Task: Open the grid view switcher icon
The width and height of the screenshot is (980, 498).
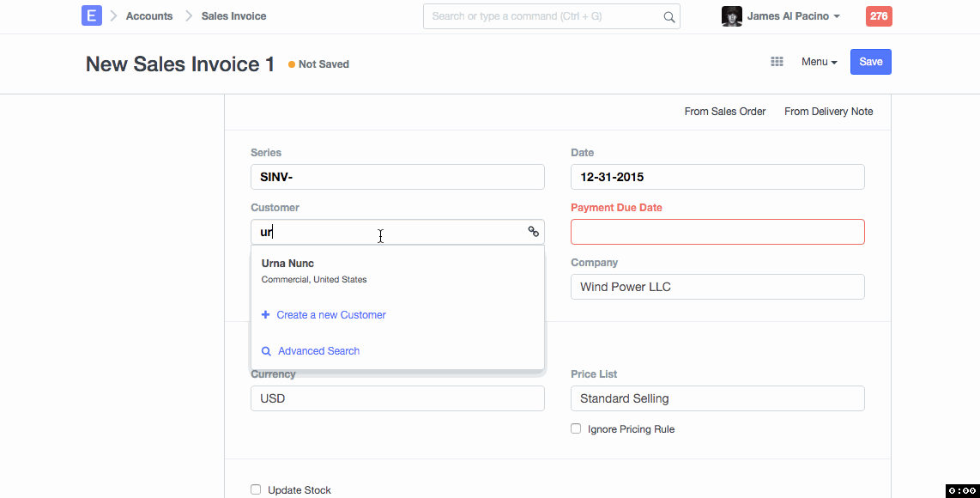Action: pos(777,62)
